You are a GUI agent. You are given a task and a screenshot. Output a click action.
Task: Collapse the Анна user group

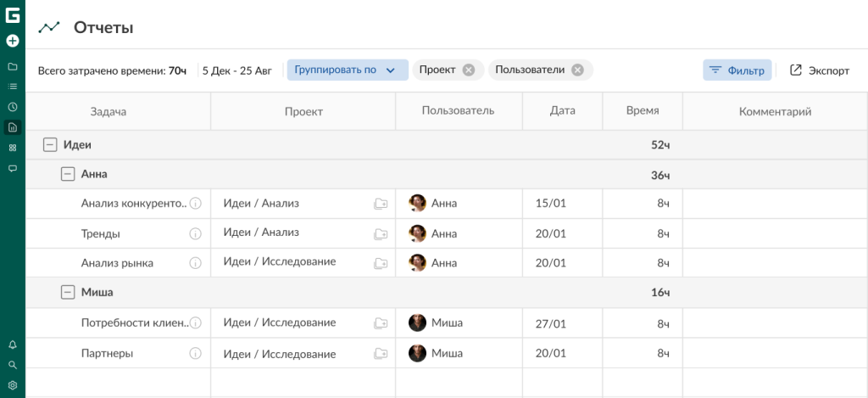pos(68,174)
